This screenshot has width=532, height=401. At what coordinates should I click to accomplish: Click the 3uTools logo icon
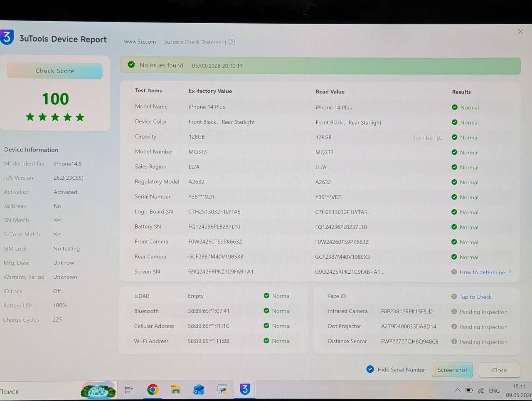pyautogui.click(x=7, y=37)
